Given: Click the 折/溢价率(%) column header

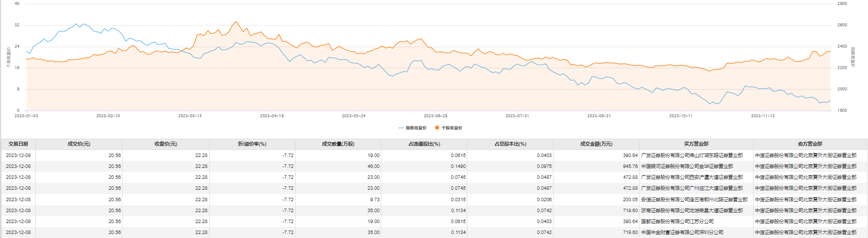Looking at the screenshot, I should pos(252,144).
